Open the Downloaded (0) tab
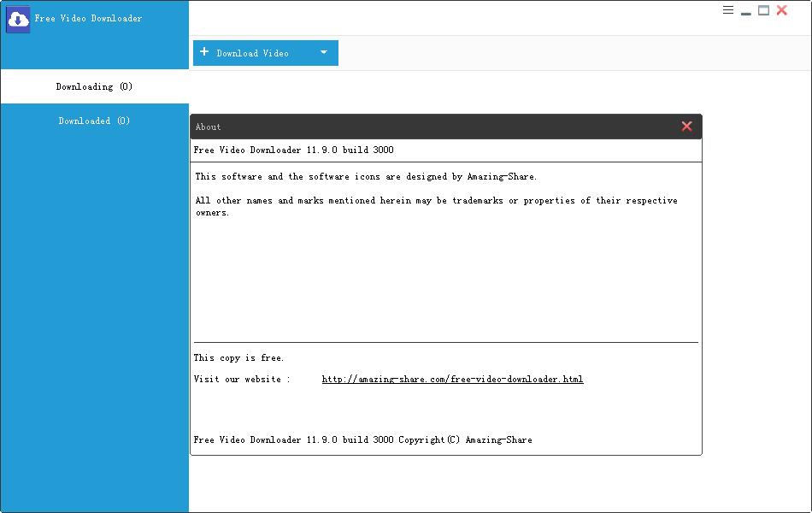Viewport: 812px width, 513px height. 94,121
